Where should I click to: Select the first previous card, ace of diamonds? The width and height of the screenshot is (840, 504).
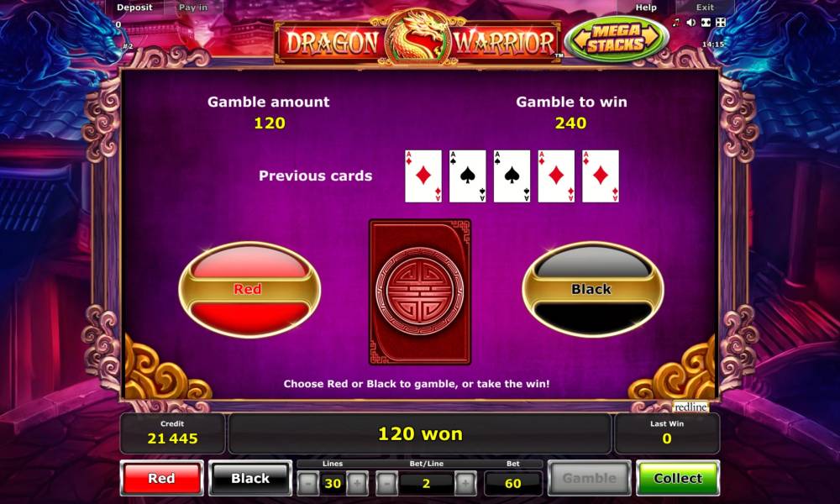[423, 176]
